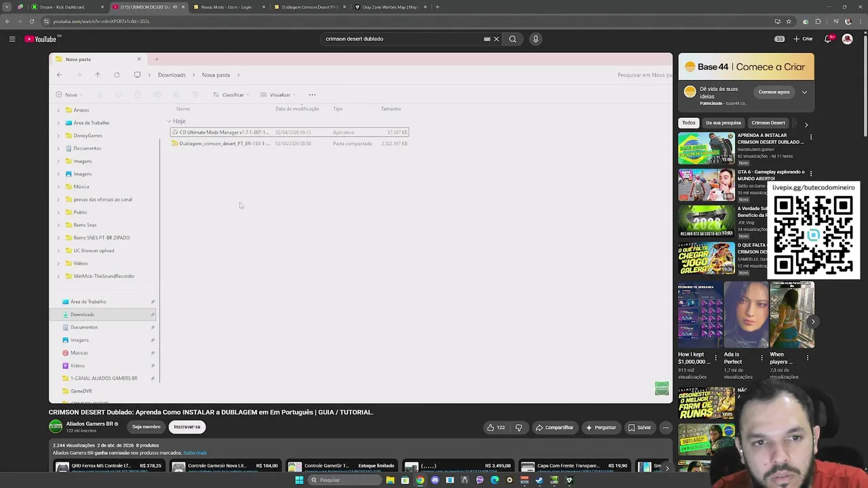Open the Visualizar dropdown in video explorer
Screen dimensions: 868x488
(279, 95)
